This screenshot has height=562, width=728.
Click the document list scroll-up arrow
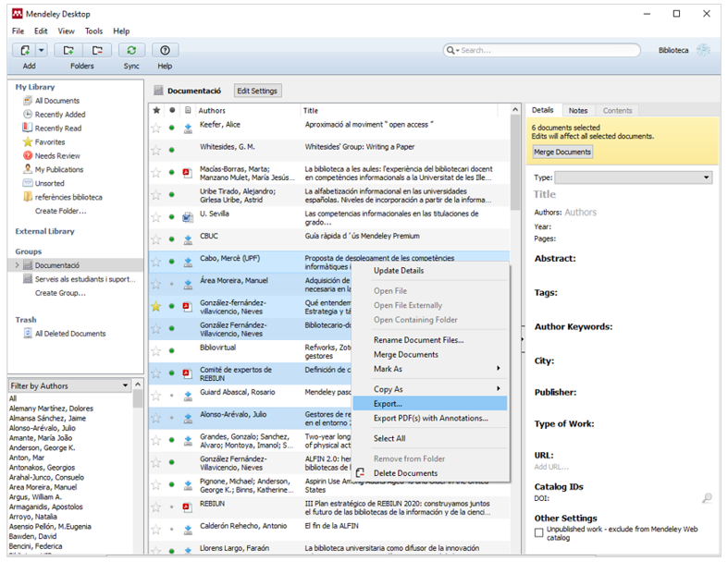tap(515, 110)
